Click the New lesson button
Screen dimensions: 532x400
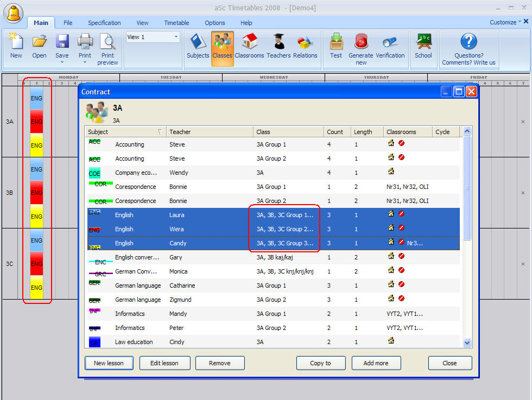click(x=109, y=363)
